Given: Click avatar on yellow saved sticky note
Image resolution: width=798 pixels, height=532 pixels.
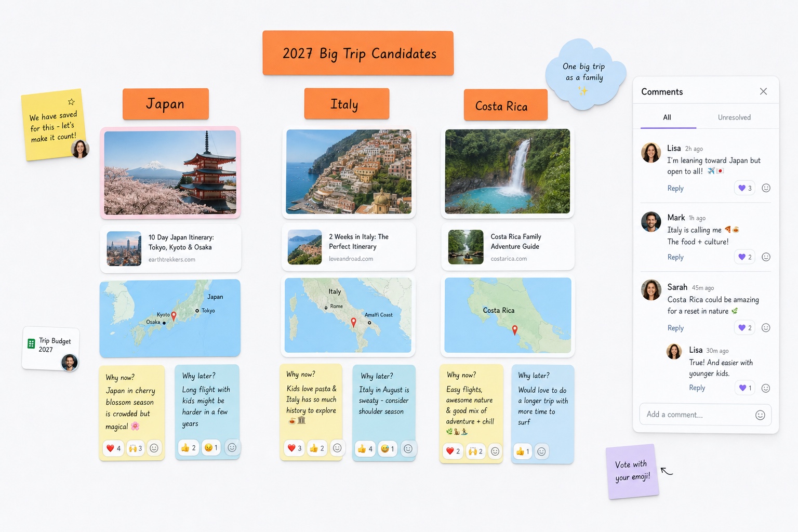Looking at the screenshot, I should [x=80, y=149].
